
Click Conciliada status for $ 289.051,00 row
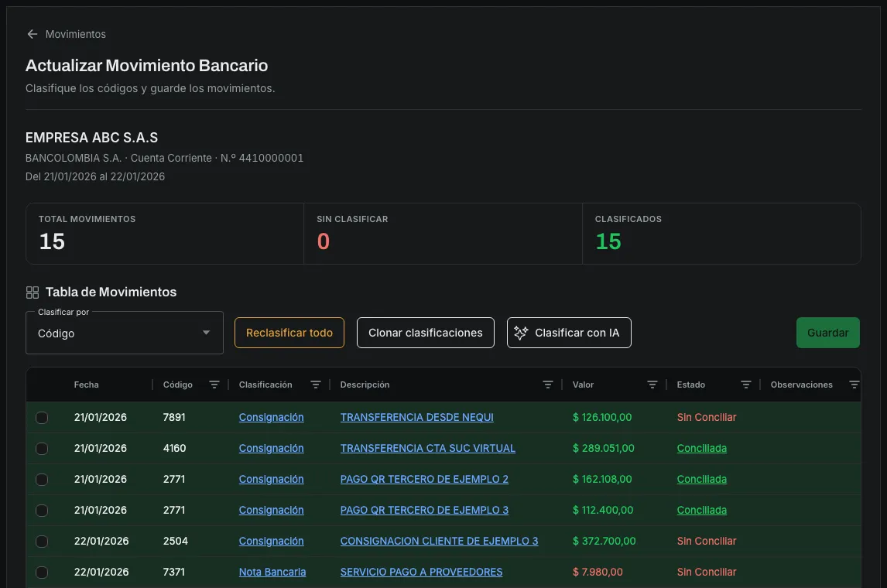(701, 449)
